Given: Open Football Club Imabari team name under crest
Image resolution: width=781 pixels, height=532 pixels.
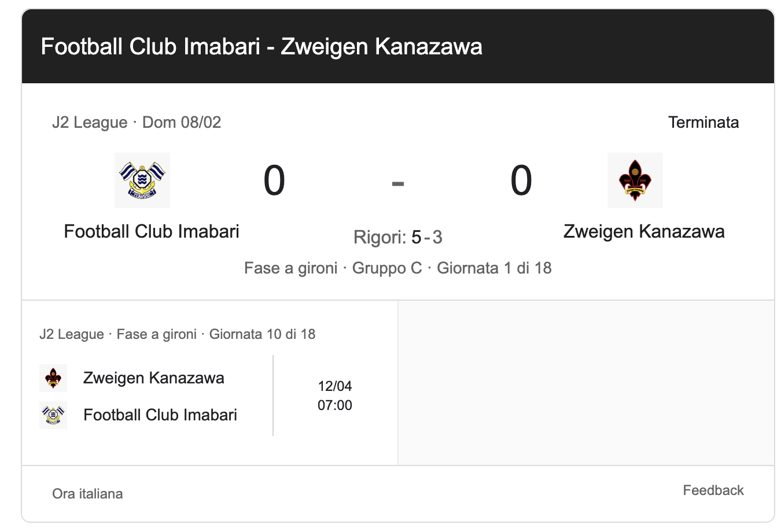Looking at the screenshot, I should point(152,231).
